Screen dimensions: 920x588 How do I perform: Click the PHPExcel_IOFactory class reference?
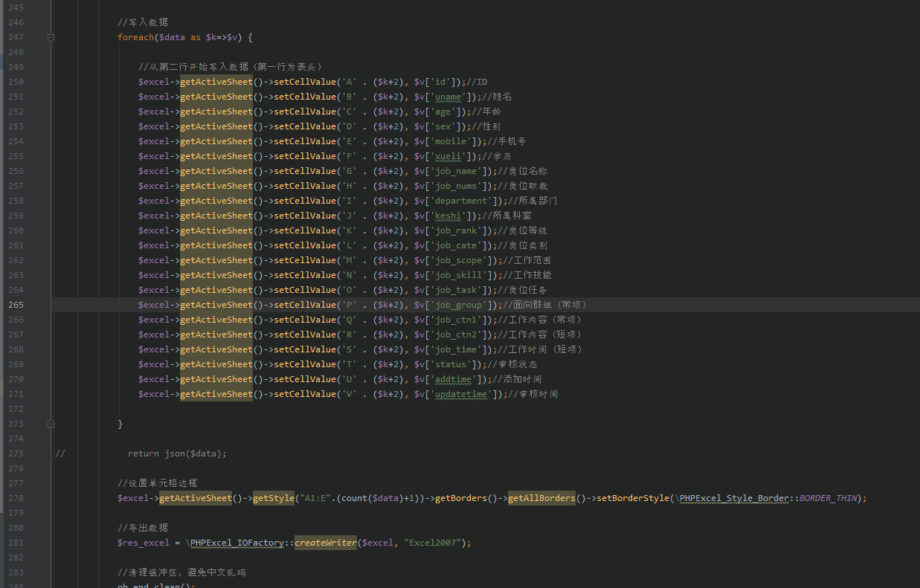236,543
